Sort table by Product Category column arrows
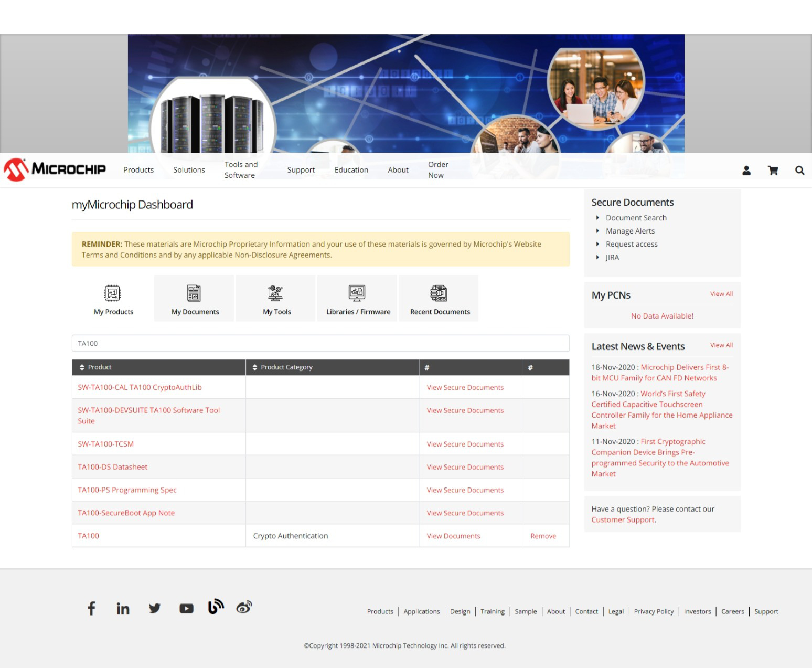 pos(255,367)
